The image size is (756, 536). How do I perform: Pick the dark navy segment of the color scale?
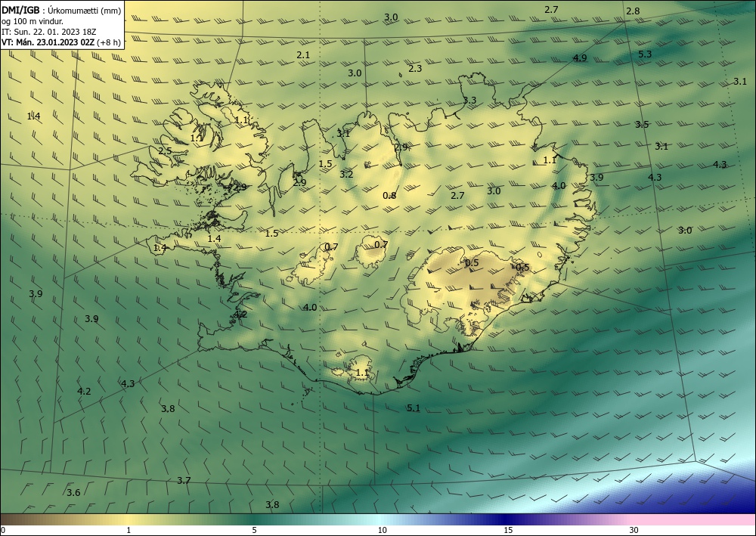click(507, 519)
